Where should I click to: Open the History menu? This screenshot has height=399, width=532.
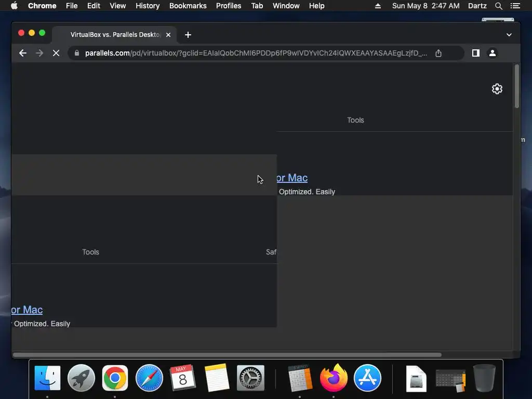(148, 6)
